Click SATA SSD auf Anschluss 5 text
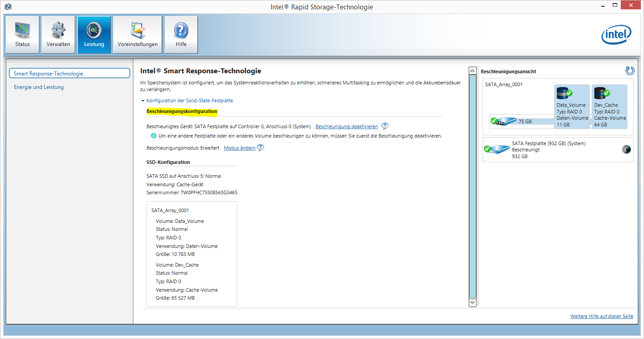Image resolution: width=644 pixels, height=339 pixels. [184, 176]
